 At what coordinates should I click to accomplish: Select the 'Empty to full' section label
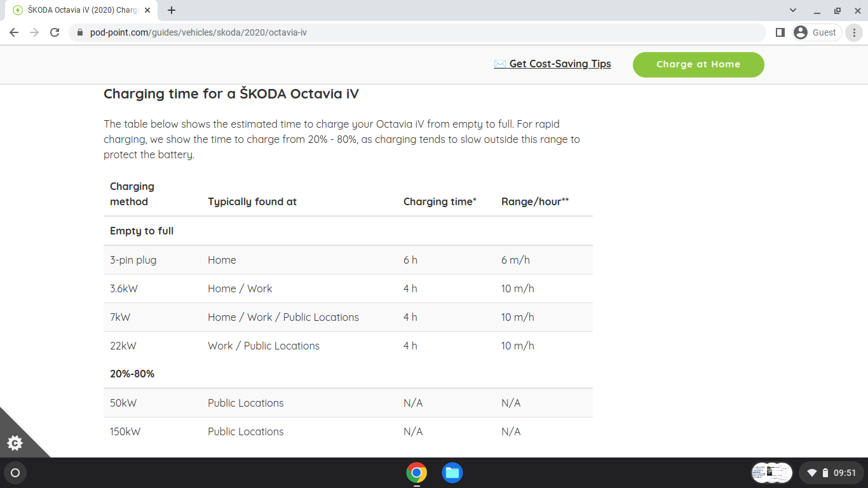[142, 231]
